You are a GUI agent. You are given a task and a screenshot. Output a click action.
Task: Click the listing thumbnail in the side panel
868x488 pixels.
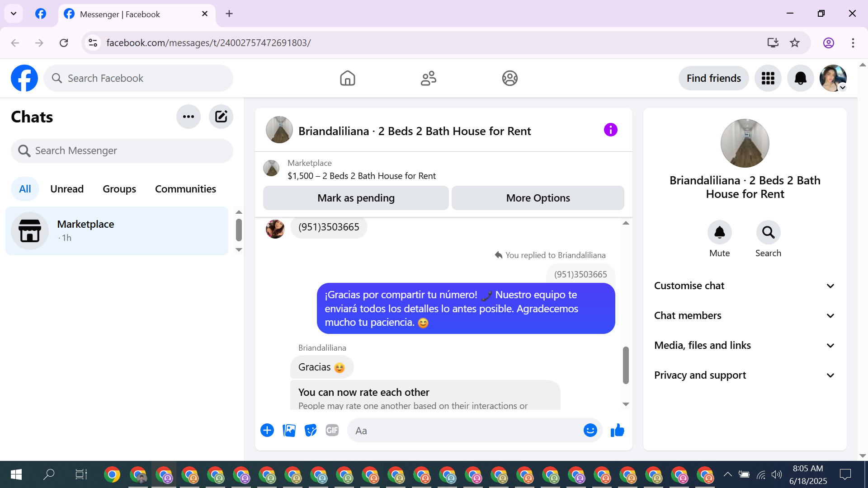[x=745, y=143]
